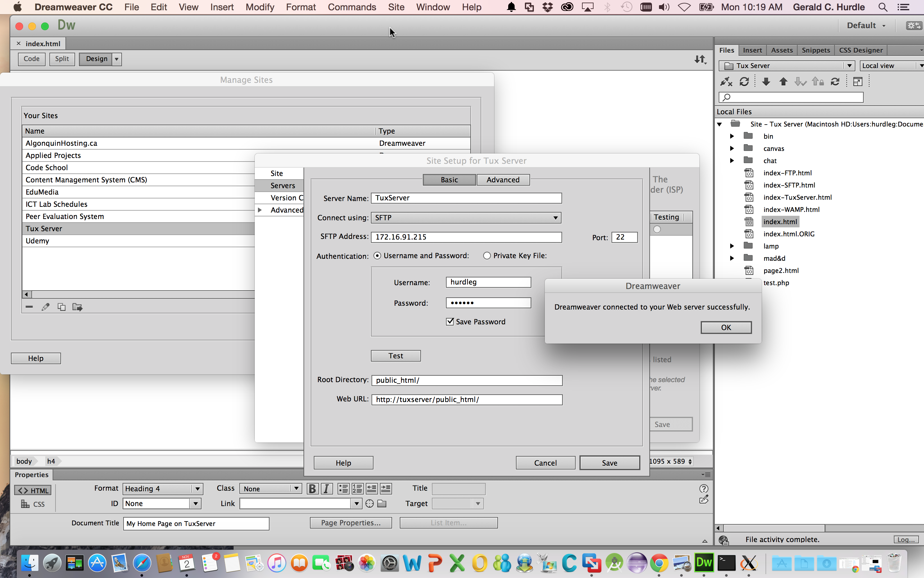The image size is (924, 578).
Task: Open the Class None dropdown
Action: click(271, 488)
